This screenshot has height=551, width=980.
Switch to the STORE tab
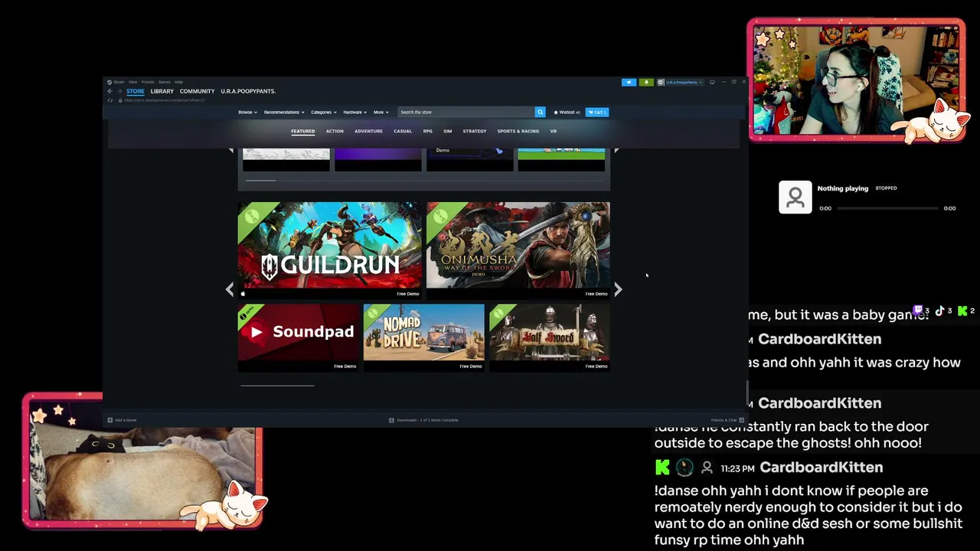click(136, 91)
